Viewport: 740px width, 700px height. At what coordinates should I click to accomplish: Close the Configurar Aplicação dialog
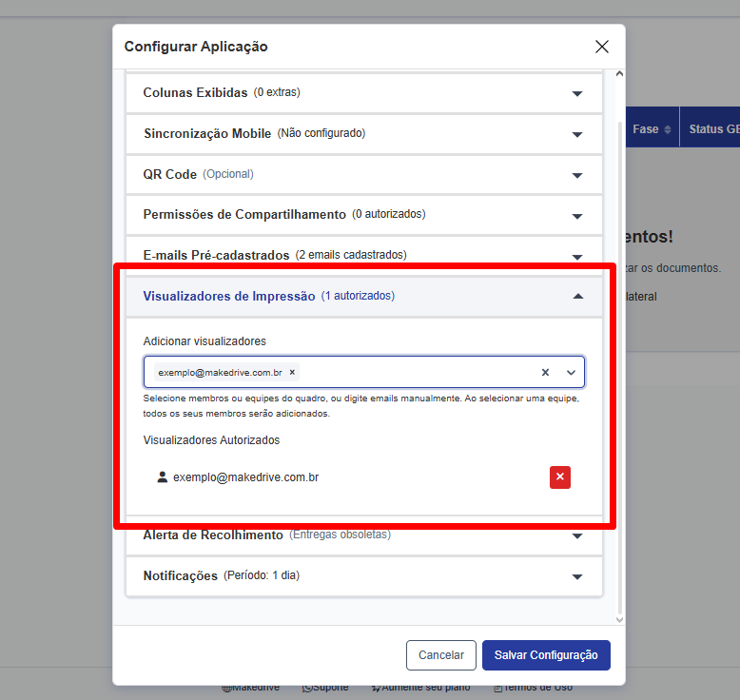[601, 47]
